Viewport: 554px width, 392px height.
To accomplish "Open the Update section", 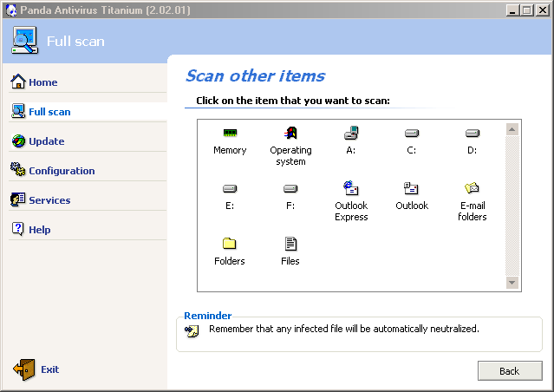I will point(46,141).
